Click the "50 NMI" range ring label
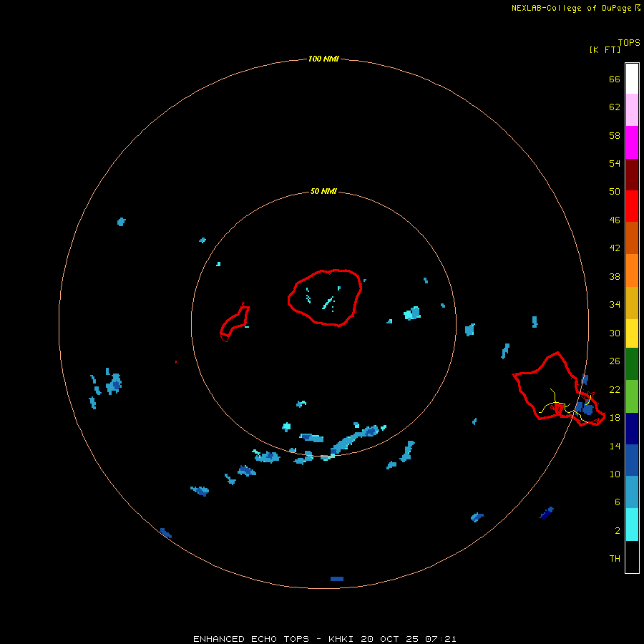The image size is (644, 644). pos(323,191)
